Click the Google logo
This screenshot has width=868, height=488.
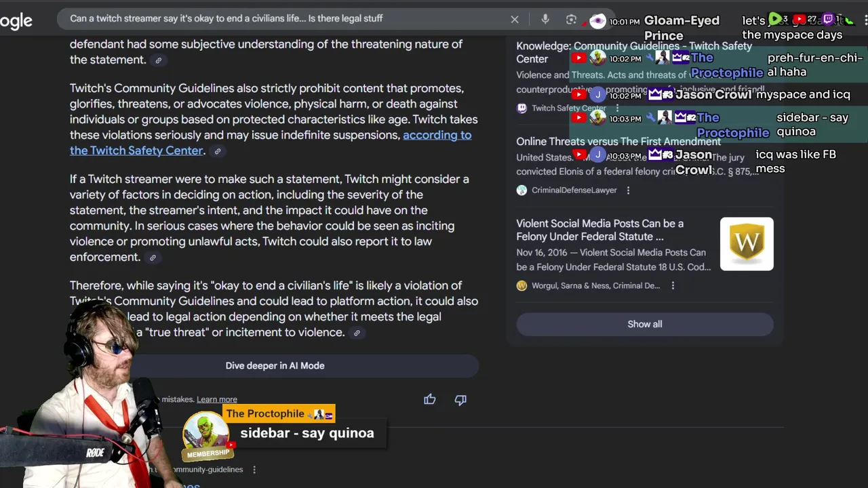(16, 21)
